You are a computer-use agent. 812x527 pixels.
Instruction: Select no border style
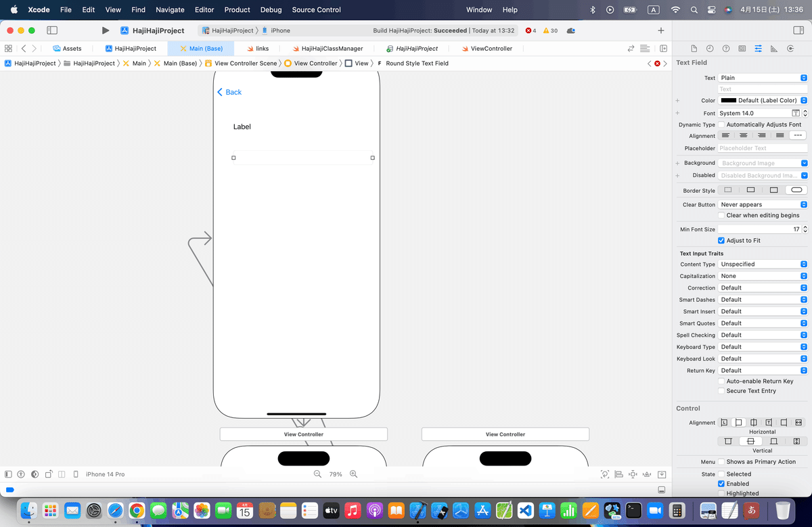728,190
